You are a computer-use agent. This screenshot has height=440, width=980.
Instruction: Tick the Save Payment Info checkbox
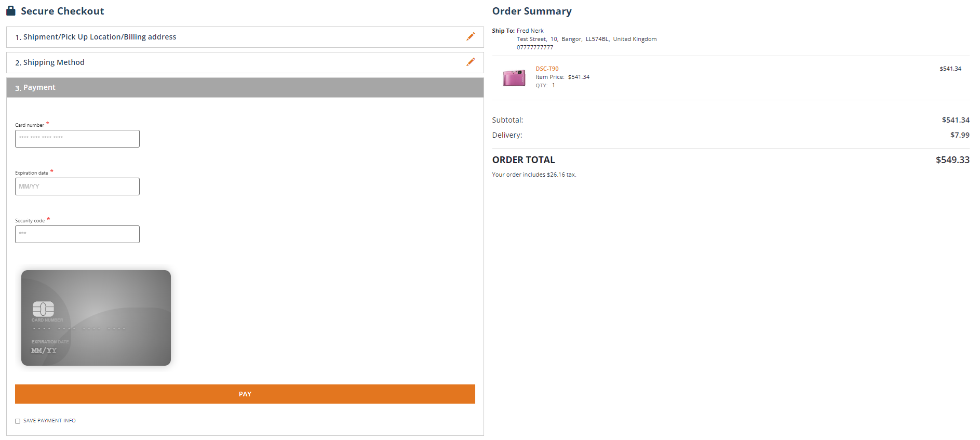tap(18, 421)
